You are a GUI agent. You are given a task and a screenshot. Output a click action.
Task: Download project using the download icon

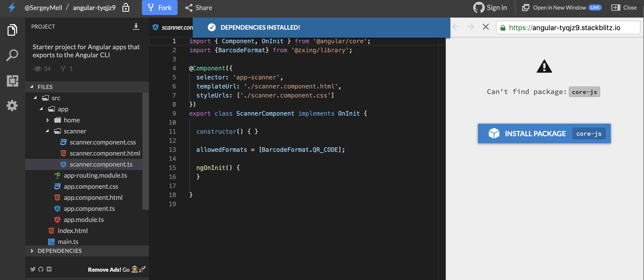(136, 26)
